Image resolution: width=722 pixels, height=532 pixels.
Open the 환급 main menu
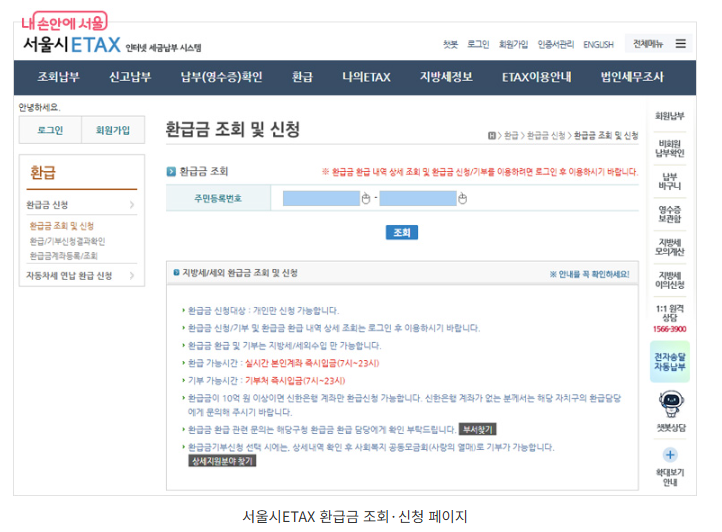point(303,77)
